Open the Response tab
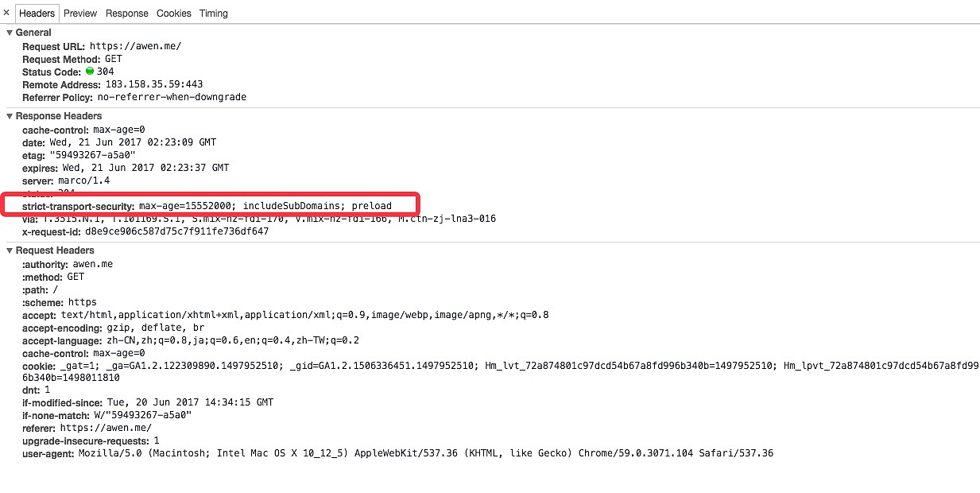980x493 pixels. pos(126,14)
